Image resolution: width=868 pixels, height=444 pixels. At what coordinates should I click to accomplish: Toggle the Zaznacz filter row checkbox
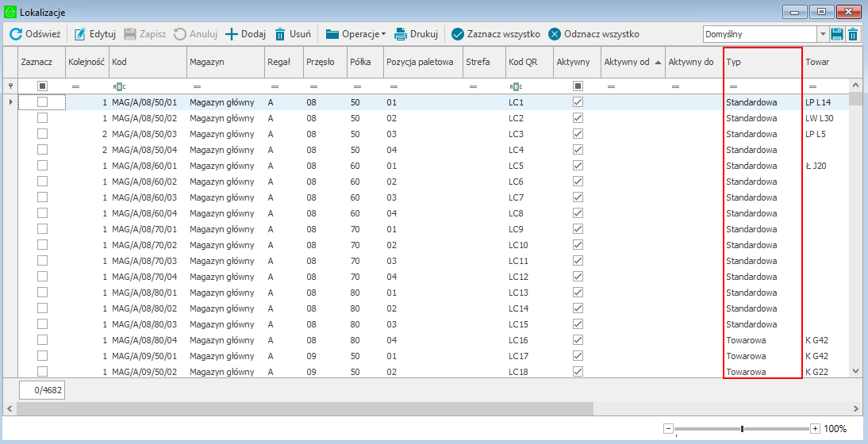point(42,86)
